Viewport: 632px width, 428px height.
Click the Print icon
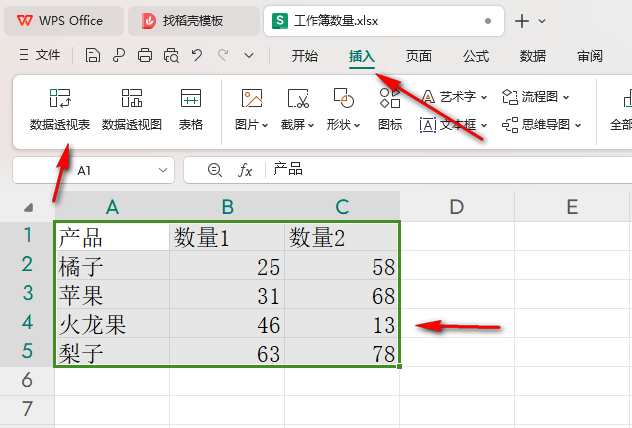[x=145, y=55]
